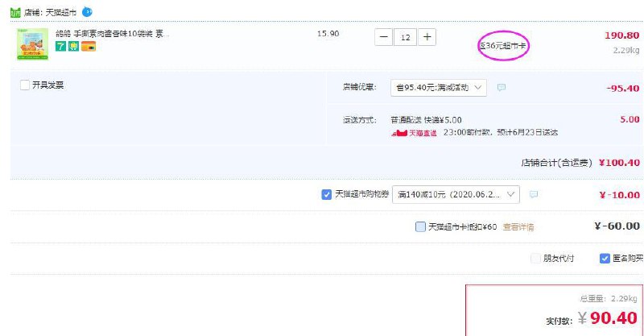Click the store total ¥100.40
The width and height of the screenshot is (644, 336).
coord(619,163)
